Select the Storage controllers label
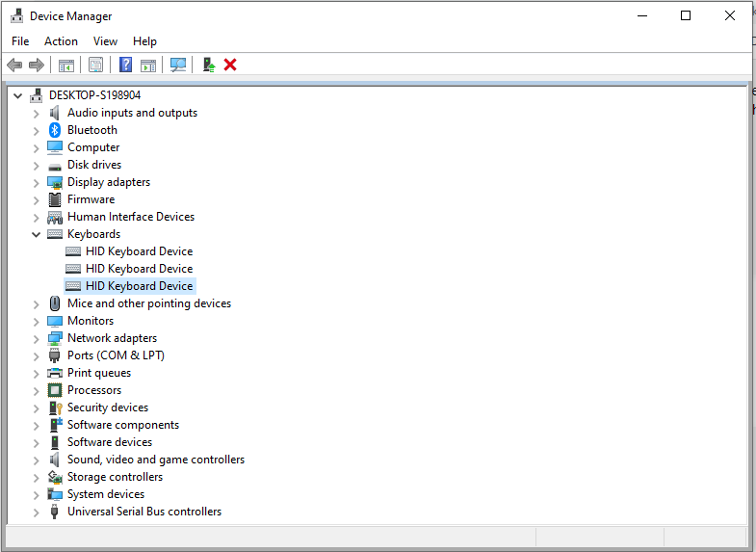The image size is (756, 552). click(116, 477)
